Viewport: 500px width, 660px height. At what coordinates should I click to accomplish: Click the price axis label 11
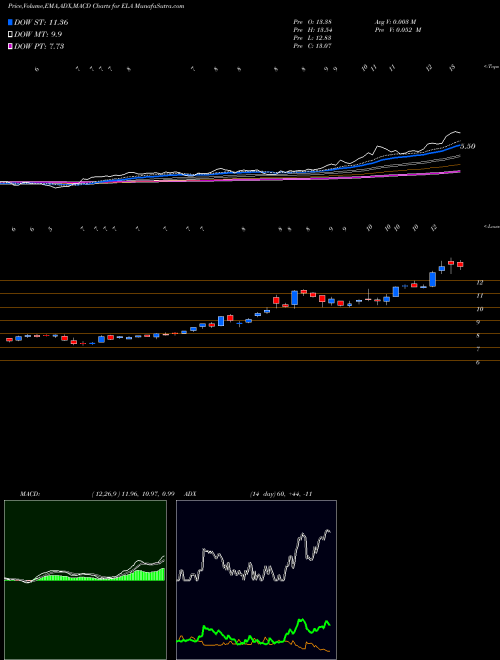click(479, 296)
